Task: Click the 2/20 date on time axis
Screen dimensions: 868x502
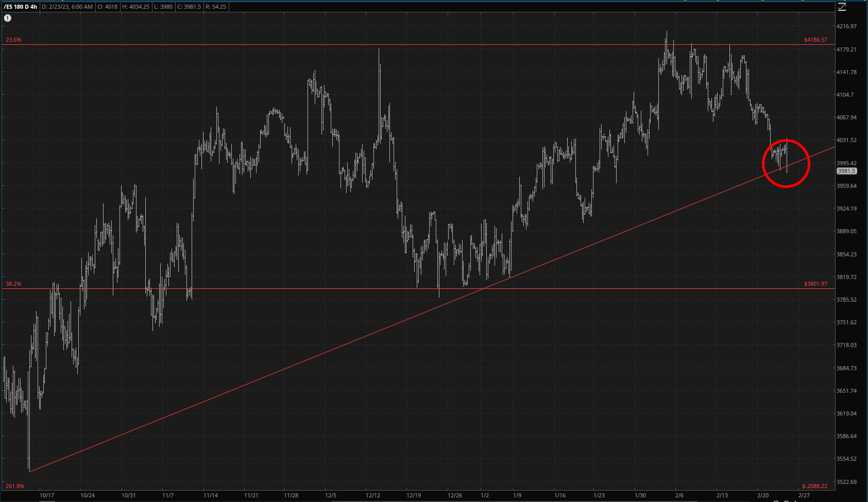Action: (762, 495)
